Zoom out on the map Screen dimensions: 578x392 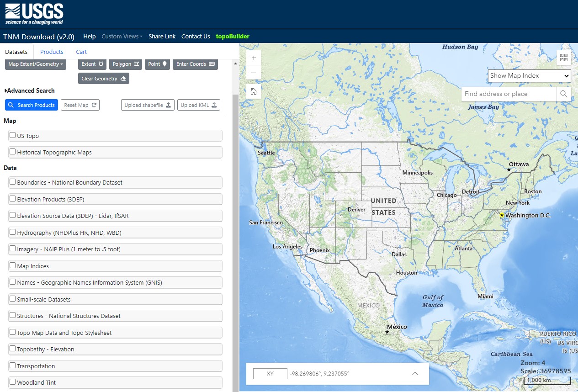pos(254,73)
